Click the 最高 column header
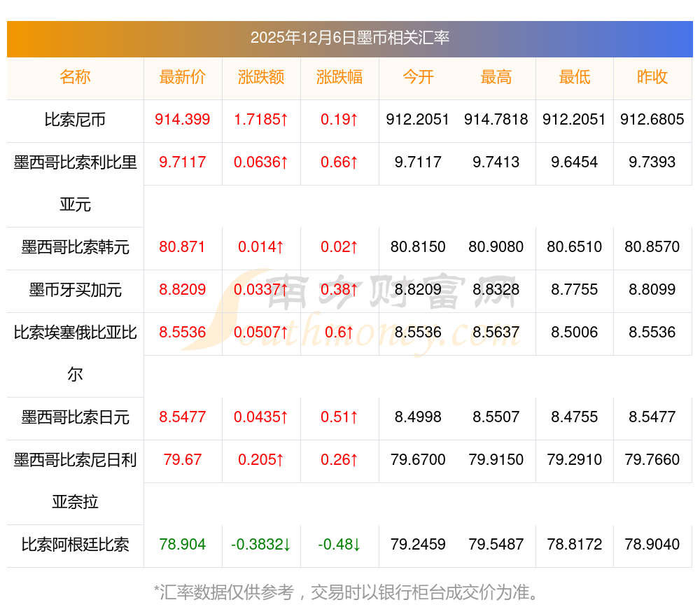The width and height of the screenshot is (700, 614). click(496, 78)
